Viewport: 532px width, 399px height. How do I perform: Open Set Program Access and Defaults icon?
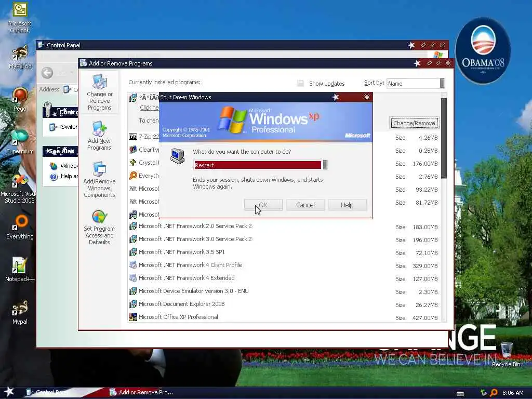click(99, 227)
